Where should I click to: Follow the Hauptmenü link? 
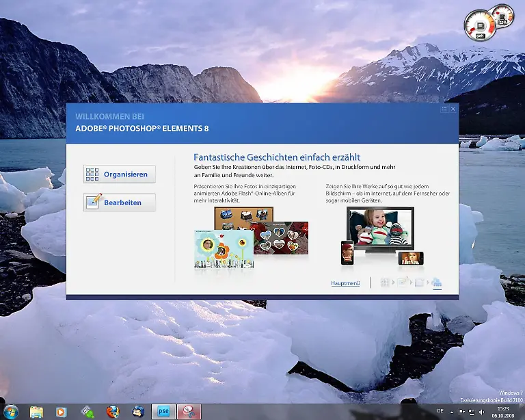pyautogui.click(x=345, y=283)
